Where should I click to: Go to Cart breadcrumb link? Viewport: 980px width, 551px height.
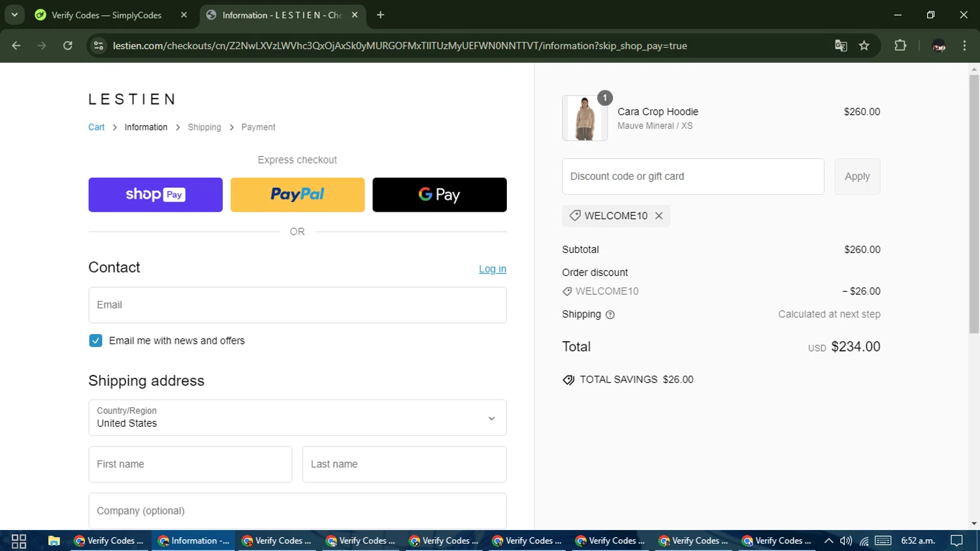click(96, 127)
